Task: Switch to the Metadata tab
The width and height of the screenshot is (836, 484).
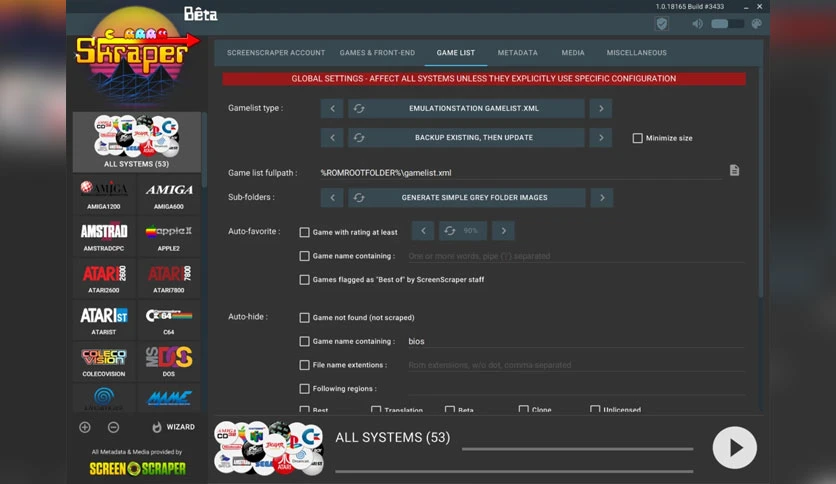Action: [x=517, y=53]
